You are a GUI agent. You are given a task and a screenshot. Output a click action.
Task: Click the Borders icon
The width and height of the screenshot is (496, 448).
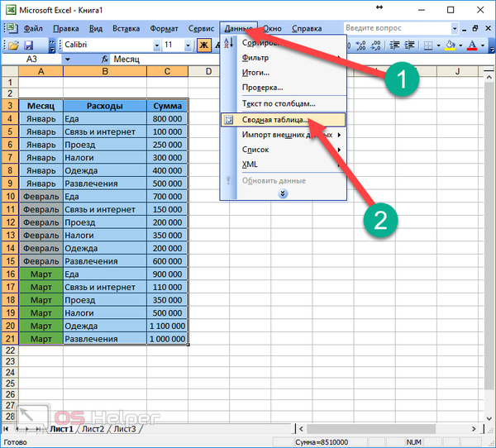pyautogui.click(x=428, y=45)
